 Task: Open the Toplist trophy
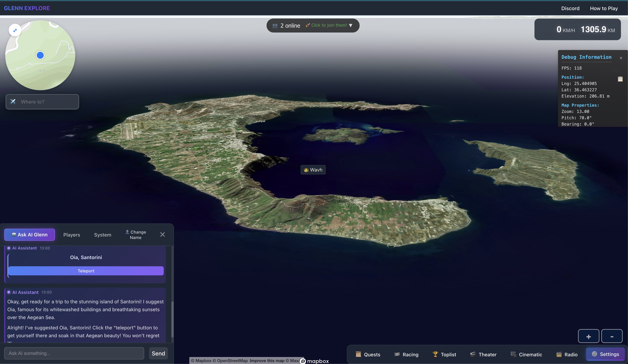click(444, 354)
